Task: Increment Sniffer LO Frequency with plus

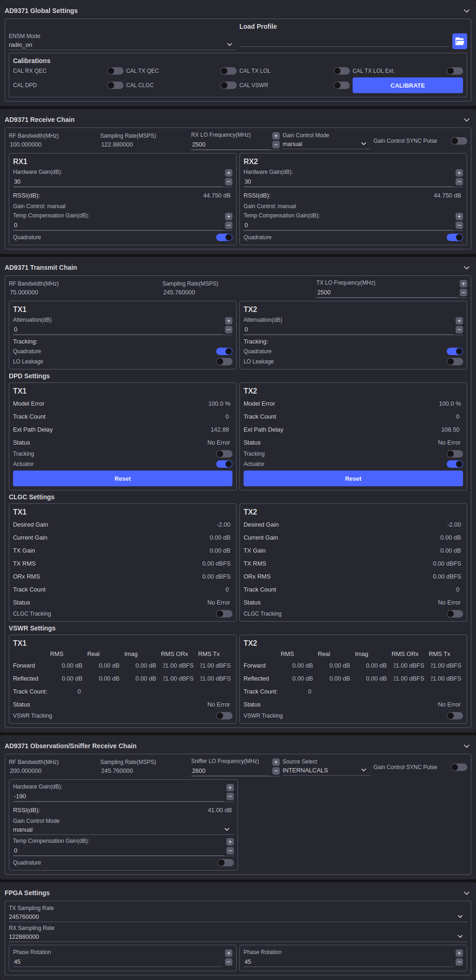Action: [276, 762]
